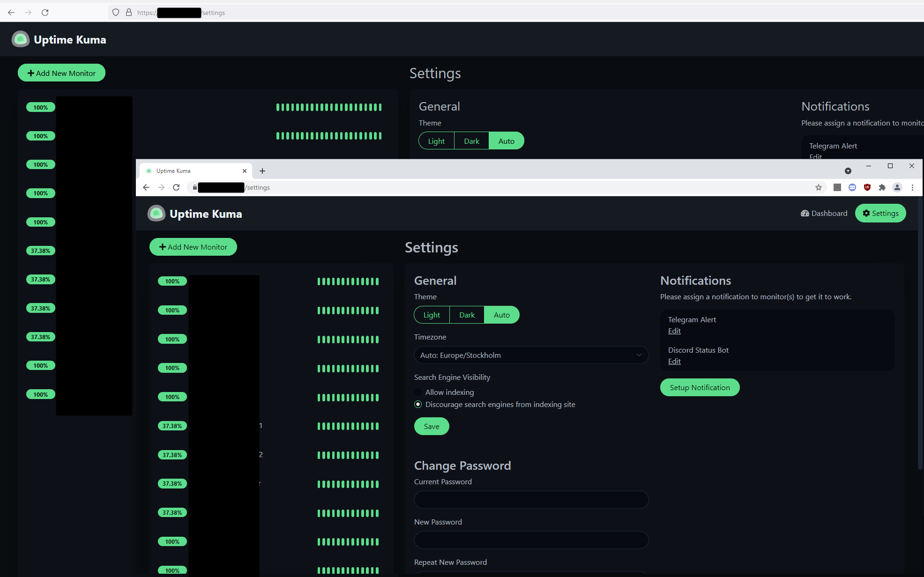This screenshot has width=924, height=577.
Task: Reload the page in Chrome window
Action: [176, 187]
